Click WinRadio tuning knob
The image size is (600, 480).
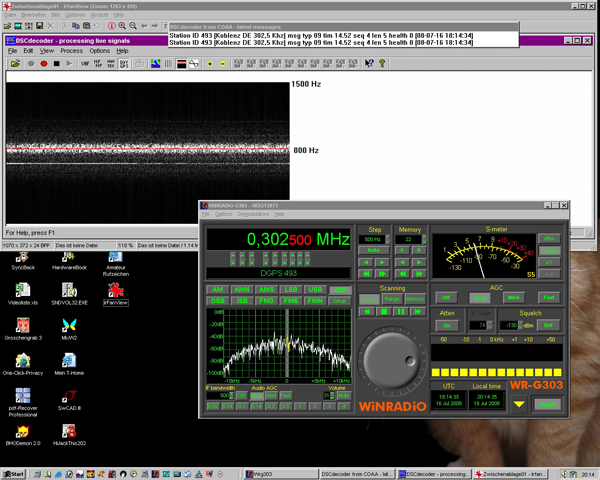pos(392,361)
